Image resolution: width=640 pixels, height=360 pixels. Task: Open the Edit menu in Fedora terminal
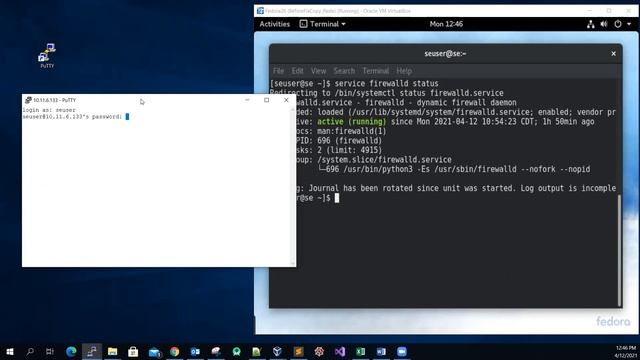[x=298, y=71]
